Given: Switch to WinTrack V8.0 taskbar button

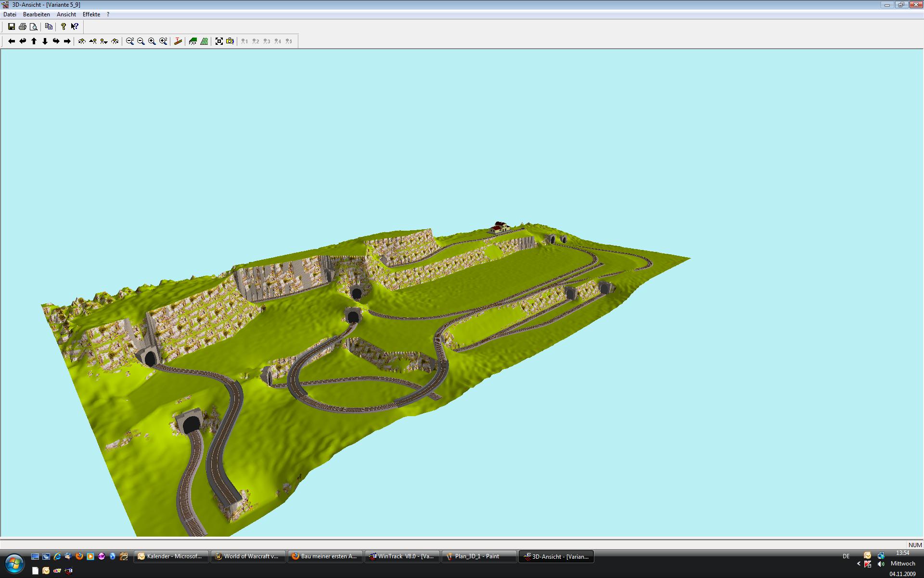Looking at the screenshot, I should [x=402, y=556].
